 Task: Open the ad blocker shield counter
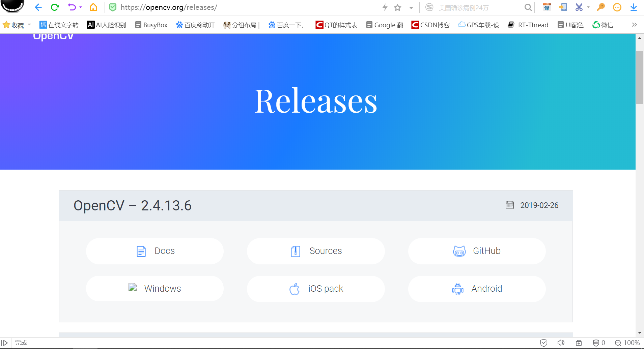599,343
